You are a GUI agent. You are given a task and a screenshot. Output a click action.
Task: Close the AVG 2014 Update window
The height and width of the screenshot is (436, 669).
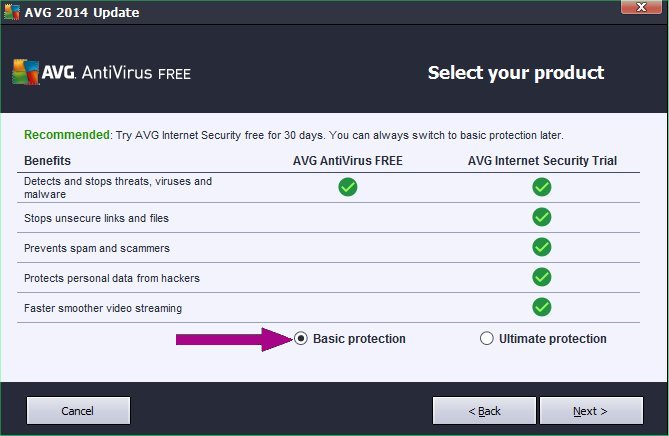tap(641, 7)
